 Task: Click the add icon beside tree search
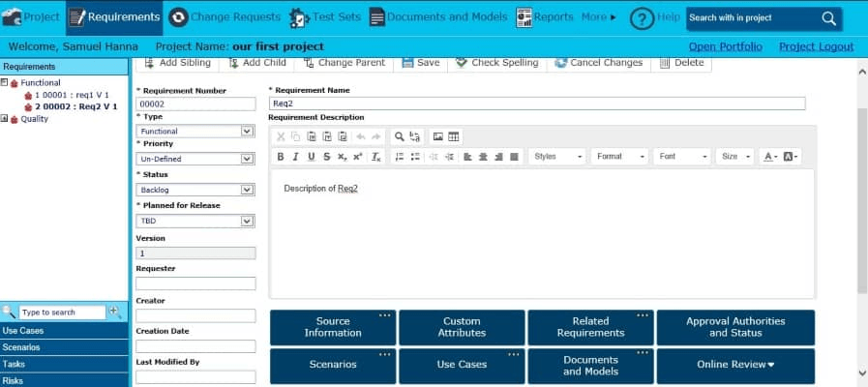[114, 312]
